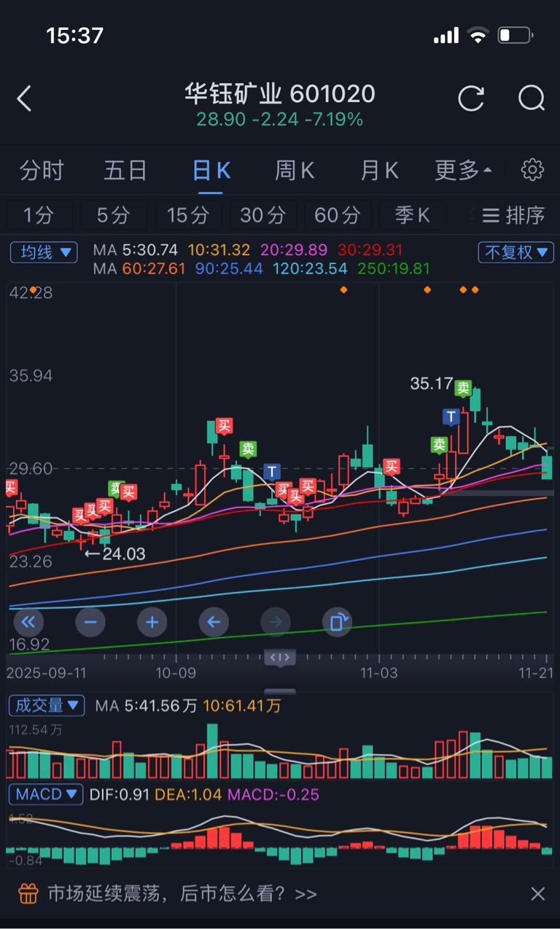Tap the status bar clock 15:37

point(75,35)
